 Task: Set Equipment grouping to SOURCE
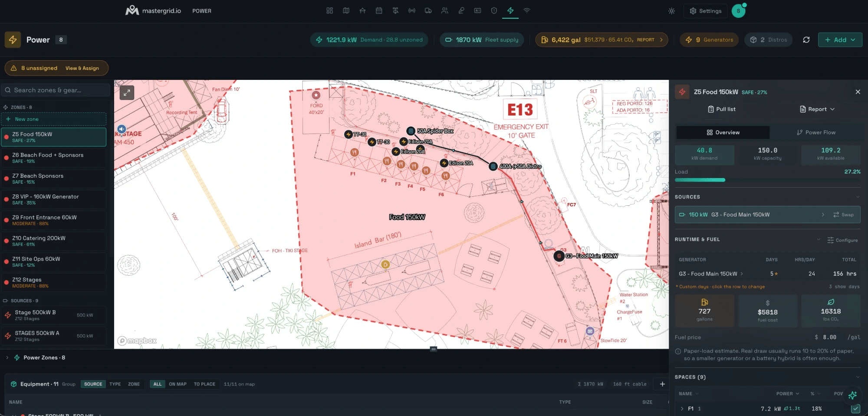coord(93,384)
